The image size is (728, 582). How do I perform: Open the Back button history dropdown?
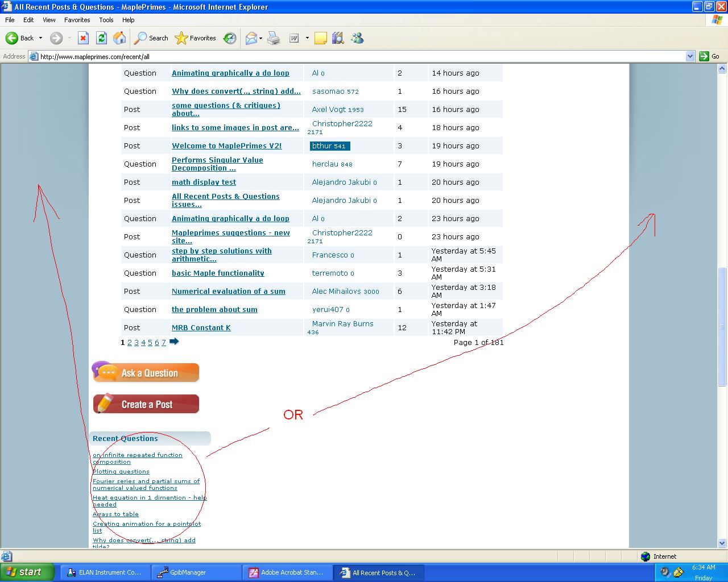pyautogui.click(x=40, y=38)
